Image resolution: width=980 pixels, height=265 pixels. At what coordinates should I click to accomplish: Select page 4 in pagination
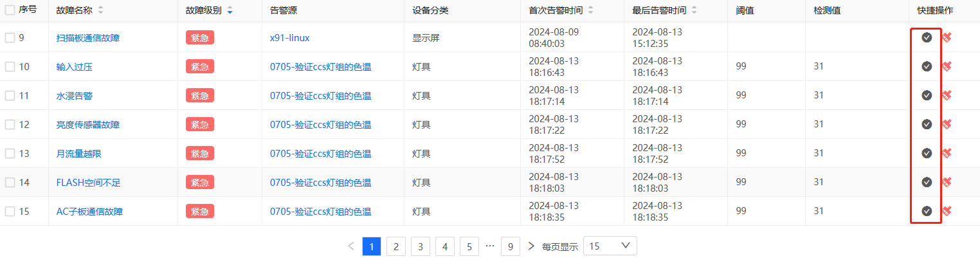[445, 246]
